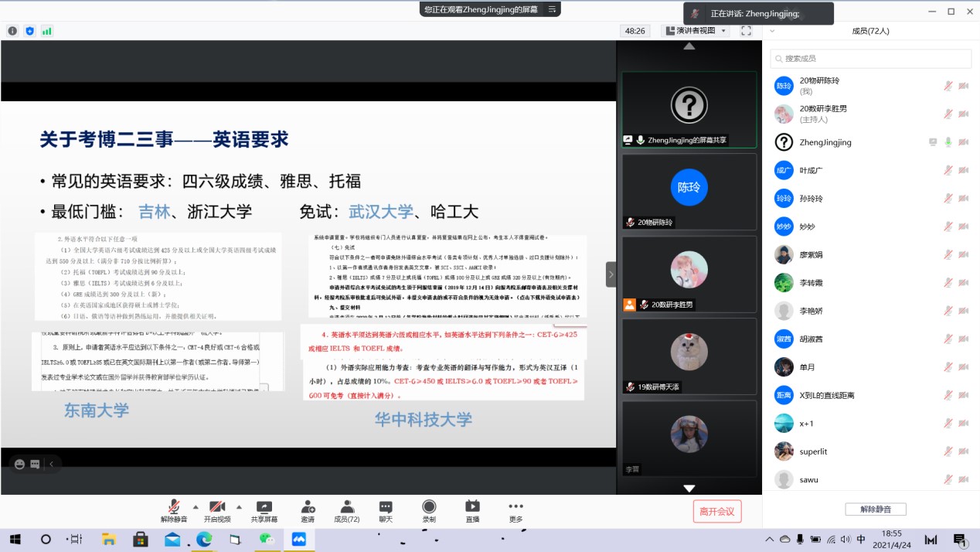Expand audio options arrow next to mute
This screenshot has width=980, height=552.
195,507
